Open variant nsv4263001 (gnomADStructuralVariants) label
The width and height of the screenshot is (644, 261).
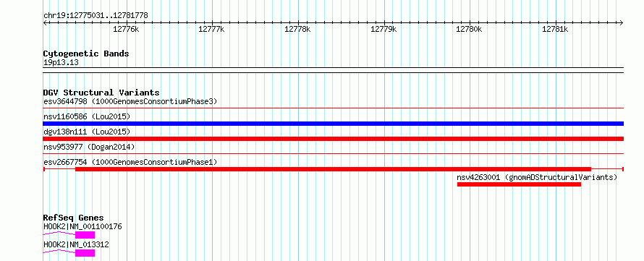click(x=537, y=178)
